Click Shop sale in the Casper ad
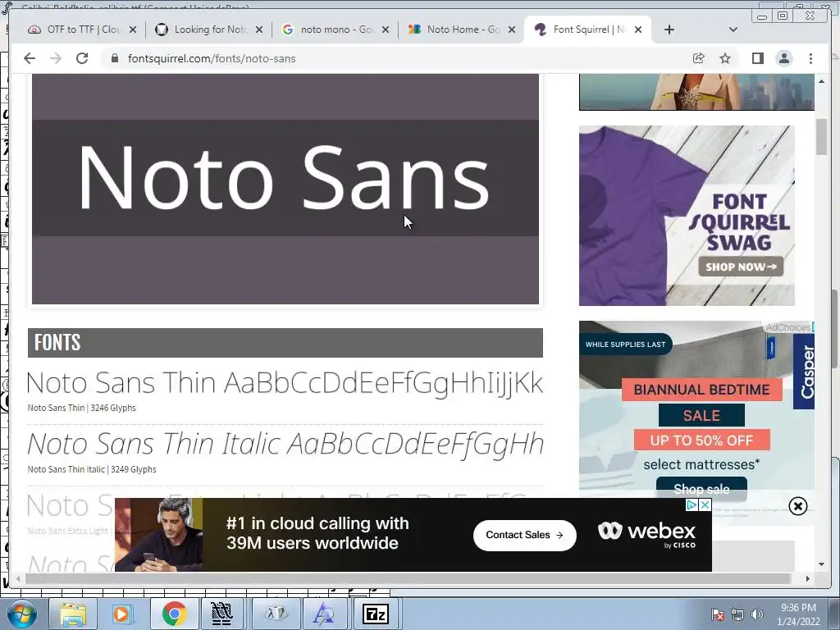Image resolution: width=840 pixels, height=630 pixels. pos(702,489)
